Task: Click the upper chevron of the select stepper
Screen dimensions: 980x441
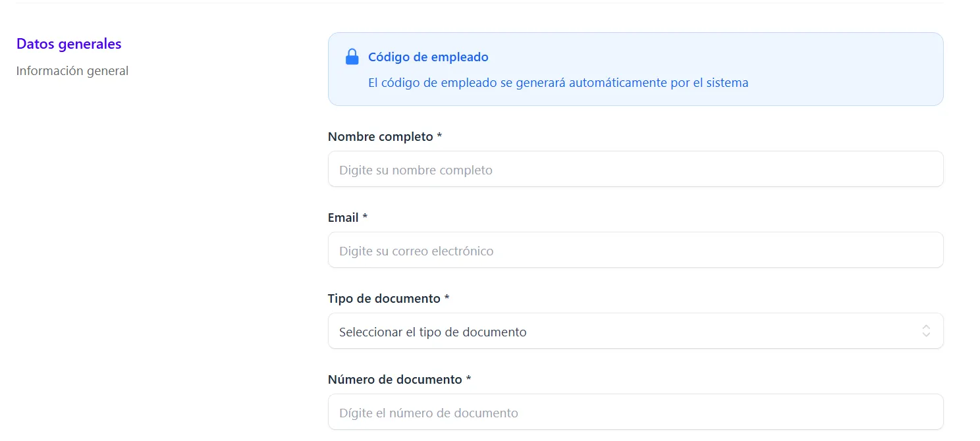Action: pos(925,328)
